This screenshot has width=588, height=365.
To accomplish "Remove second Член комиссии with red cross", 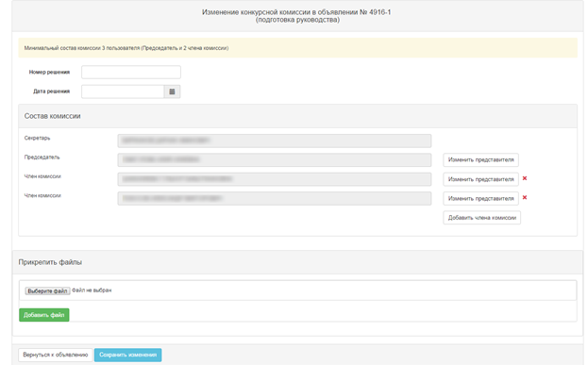I will [x=525, y=197].
